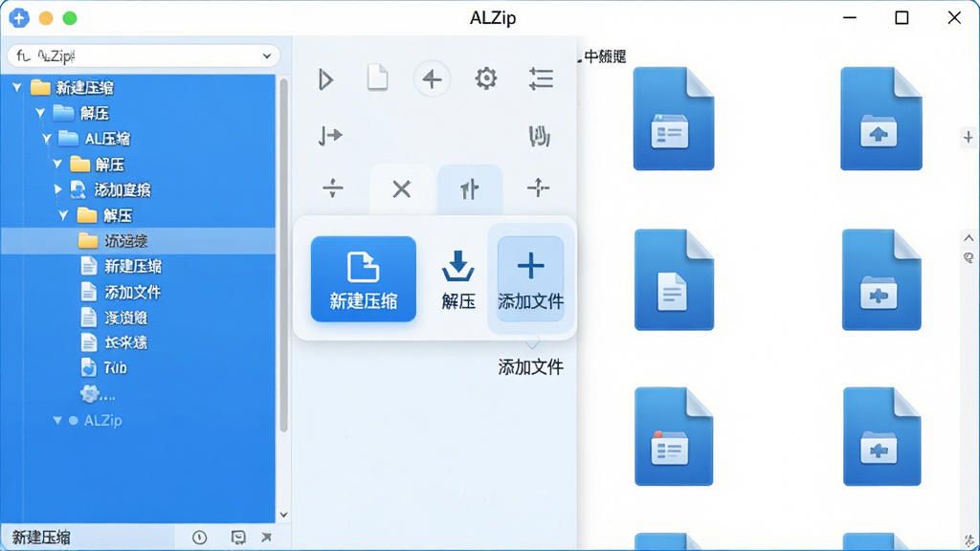The image size is (980, 551).
Task: Click the yellow window dot
Action: [x=46, y=18]
